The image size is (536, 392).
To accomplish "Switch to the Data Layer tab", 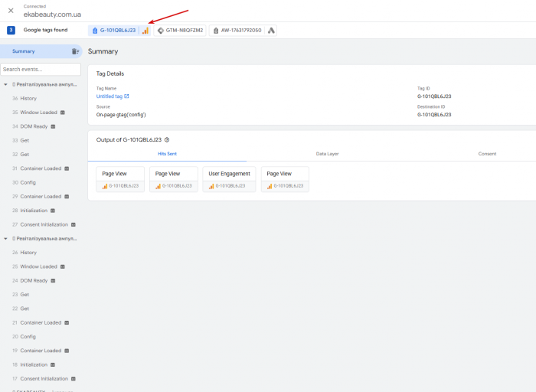I will point(327,154).
